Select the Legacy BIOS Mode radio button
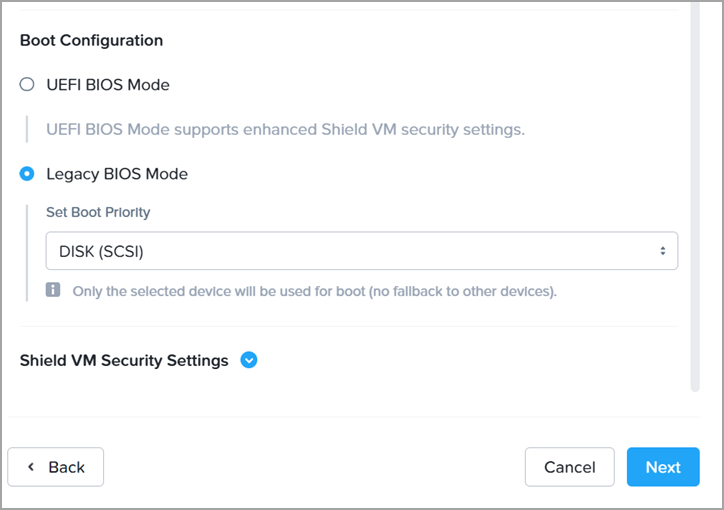 click(x=27, y=174)
